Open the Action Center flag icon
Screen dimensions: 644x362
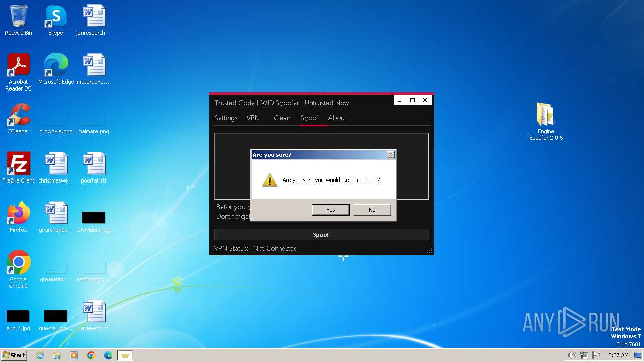596,355
